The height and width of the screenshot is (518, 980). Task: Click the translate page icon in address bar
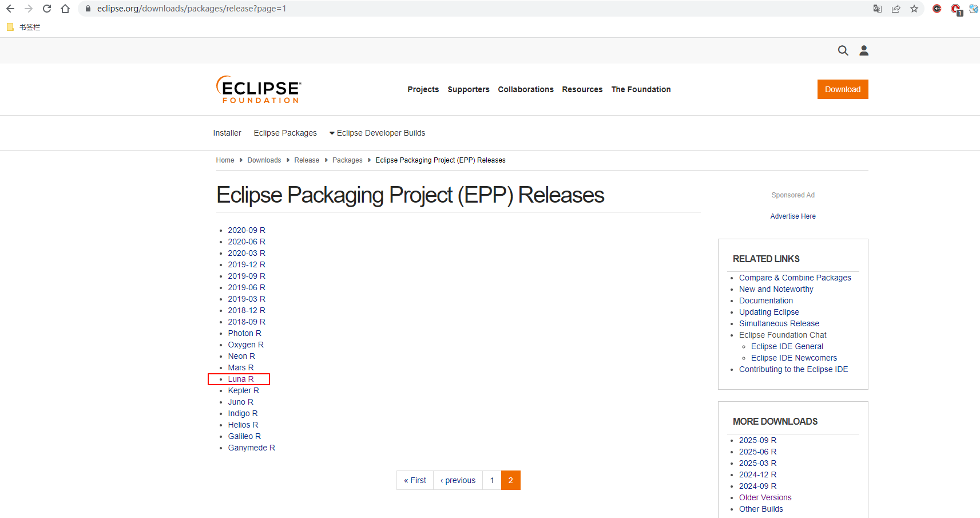pos(878,9)
